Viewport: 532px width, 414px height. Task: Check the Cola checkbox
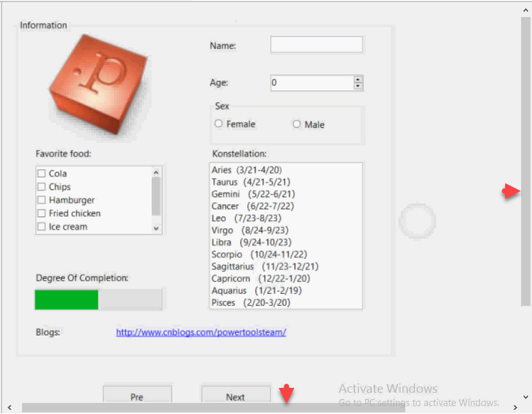click(43, 174)
